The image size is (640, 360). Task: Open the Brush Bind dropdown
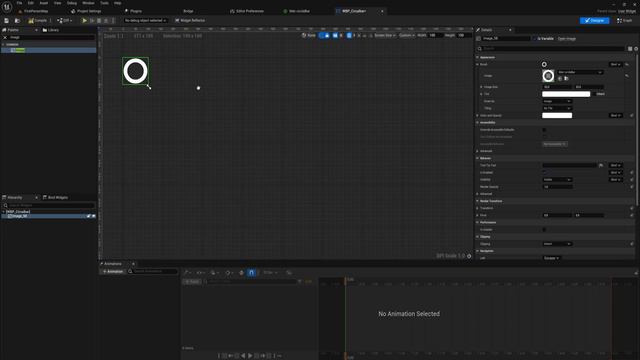(615, 64)
